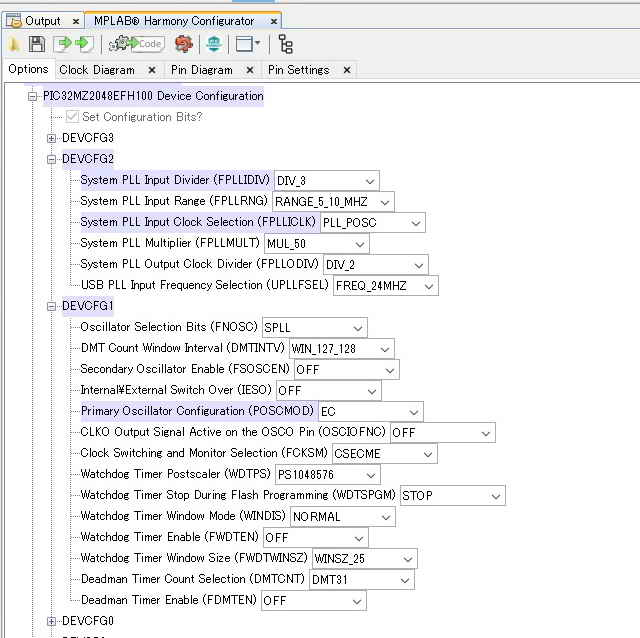Open the FWDTEN OFF dropdown
Image resolution: width=640 pixels, height=638 pixels.
(x=316, y=538)
